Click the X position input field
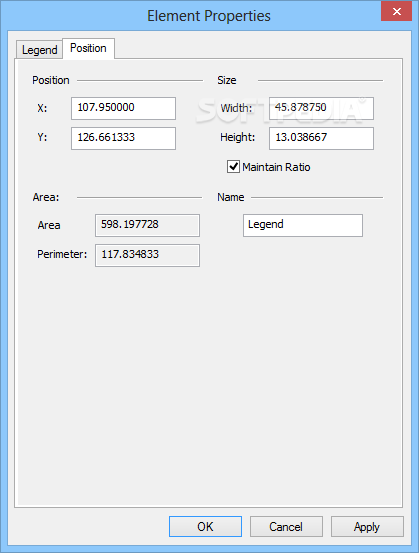 123,108
